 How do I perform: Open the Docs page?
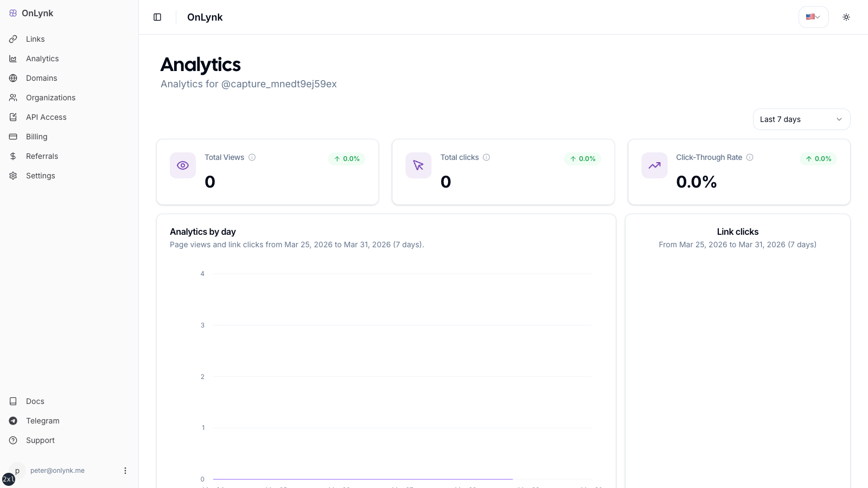(x=35, y=401)
